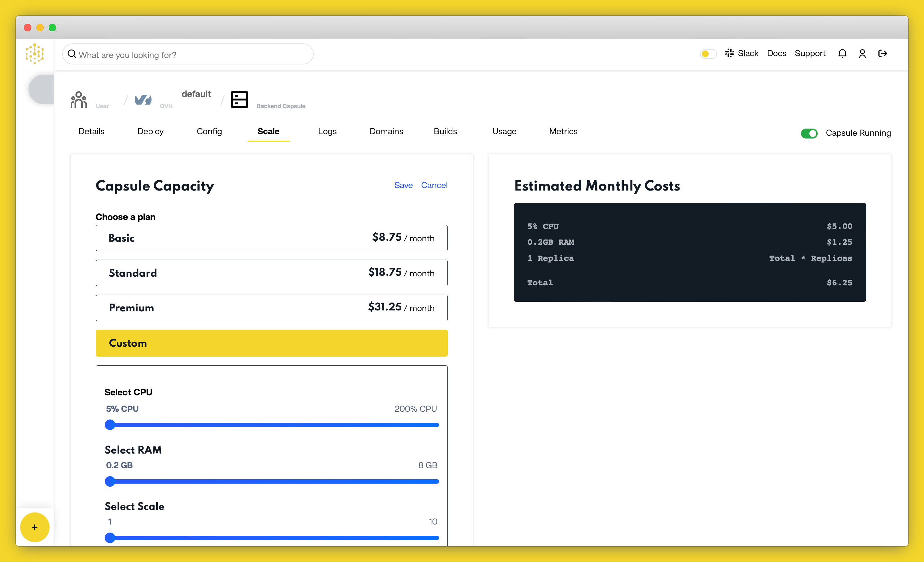Select the Scale tab
Viewport: 924px width, 562px height.
pos(268,131)
